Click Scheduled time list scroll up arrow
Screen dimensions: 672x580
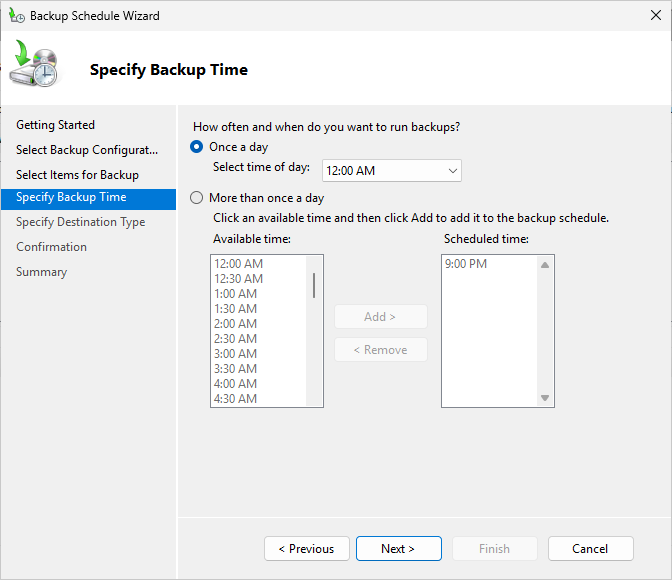coord(545,265)
